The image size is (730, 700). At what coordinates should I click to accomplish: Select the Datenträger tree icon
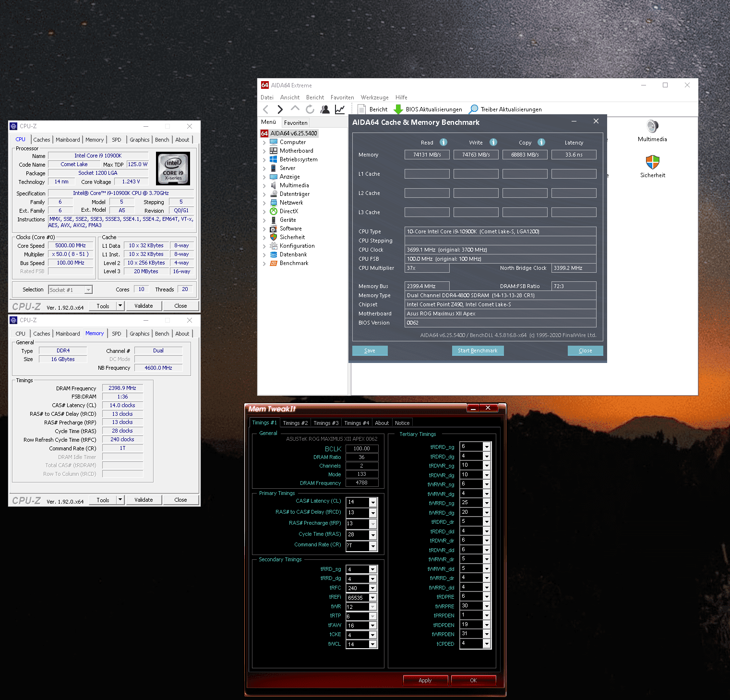coord(274,194)
